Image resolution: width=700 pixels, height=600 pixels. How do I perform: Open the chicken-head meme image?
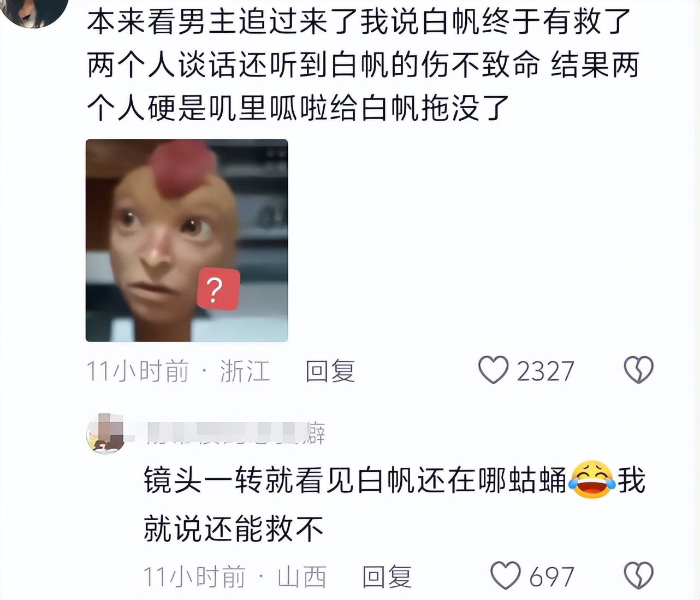(x=187, y=240)
